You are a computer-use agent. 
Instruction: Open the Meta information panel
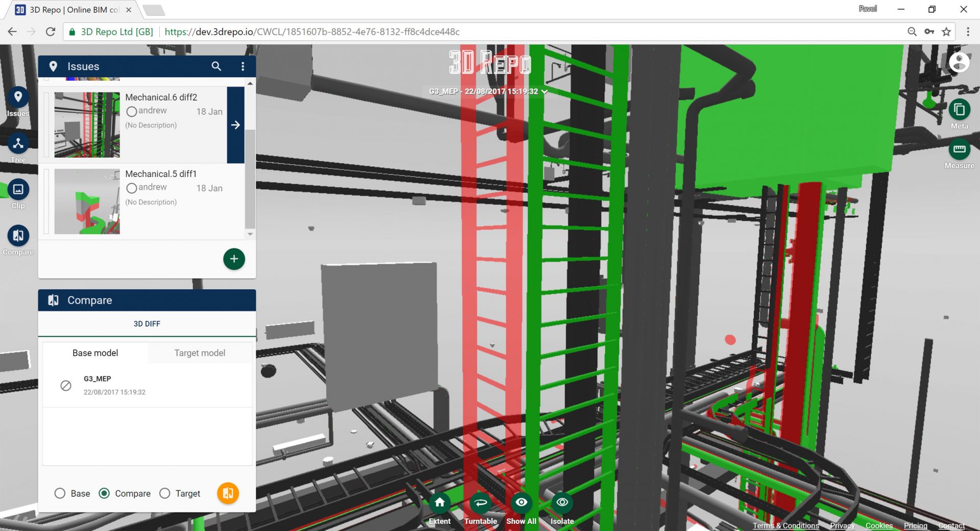tap(959, 110)
